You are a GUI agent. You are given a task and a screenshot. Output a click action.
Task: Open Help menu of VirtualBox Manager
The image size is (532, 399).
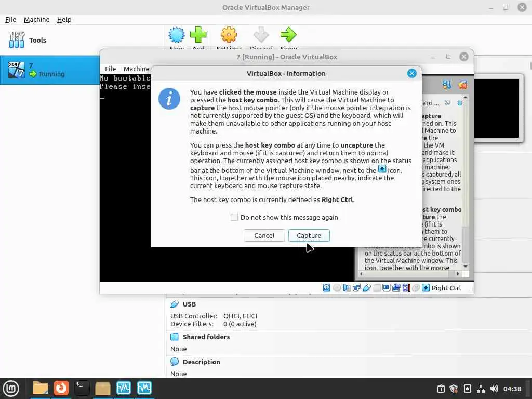coord(64,19)
